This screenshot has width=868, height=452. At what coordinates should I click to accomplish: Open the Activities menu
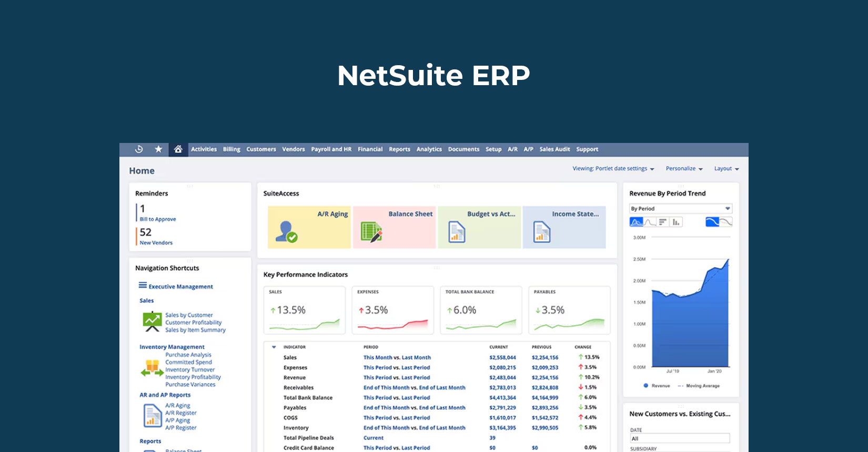coord(204,149)
